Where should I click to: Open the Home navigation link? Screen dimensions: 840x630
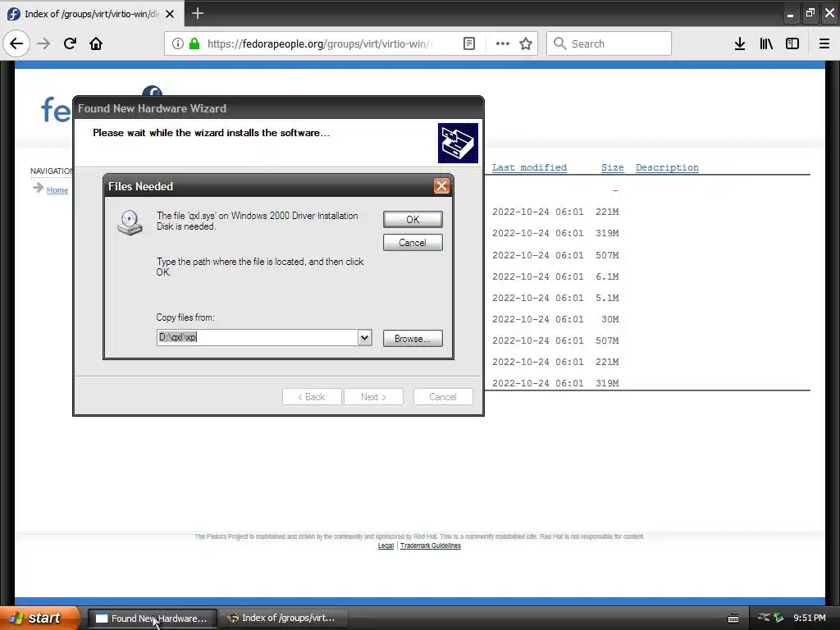[x=57, y=190]
